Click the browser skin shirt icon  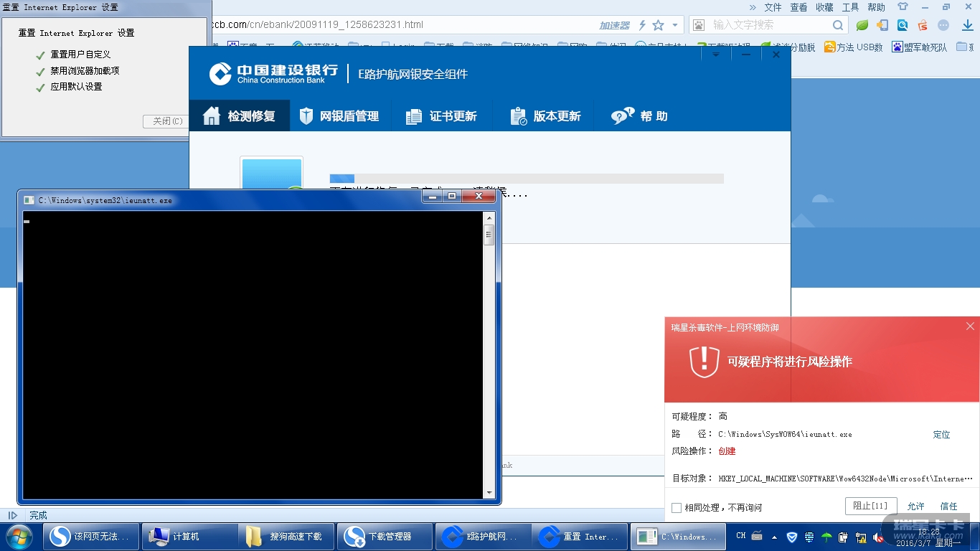[903, 7]
